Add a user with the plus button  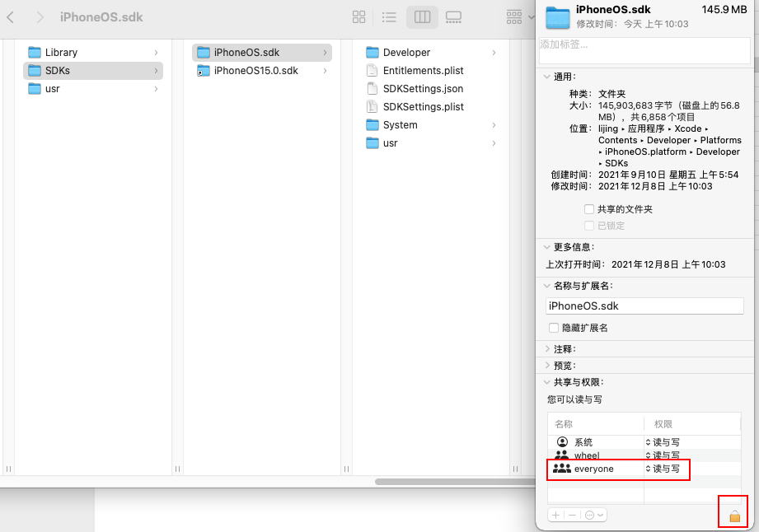click(x=555, y=515)
